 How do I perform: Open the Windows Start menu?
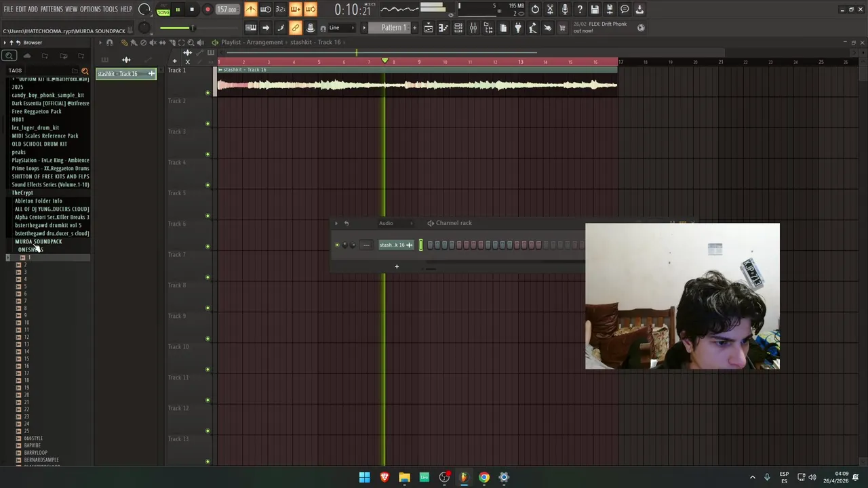tap(364, 477)
